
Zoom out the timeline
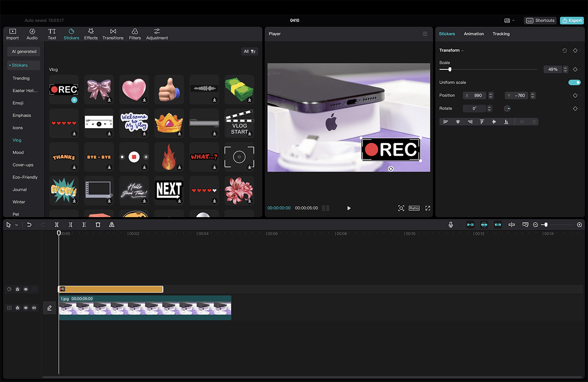(535, 225)
